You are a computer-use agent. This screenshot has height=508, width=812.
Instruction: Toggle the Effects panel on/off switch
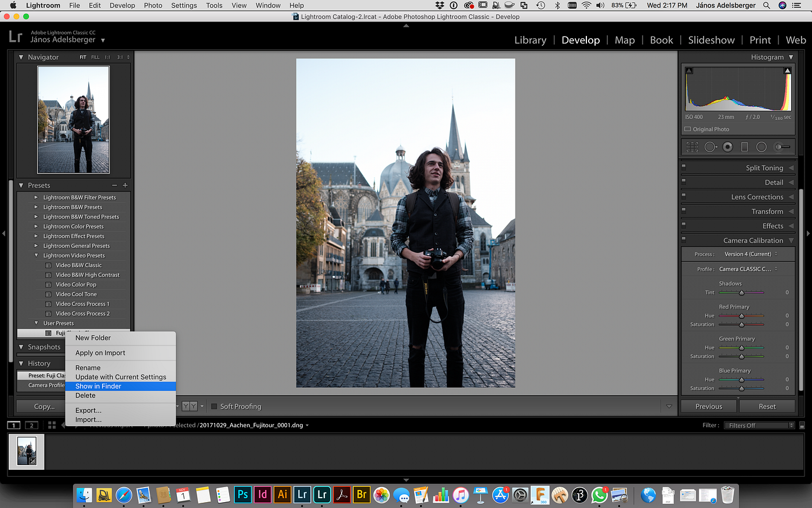click(x=684, y=225)
